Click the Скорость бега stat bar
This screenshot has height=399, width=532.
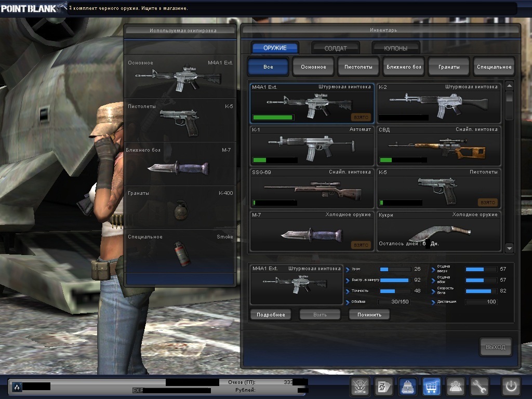pos(481,291)
